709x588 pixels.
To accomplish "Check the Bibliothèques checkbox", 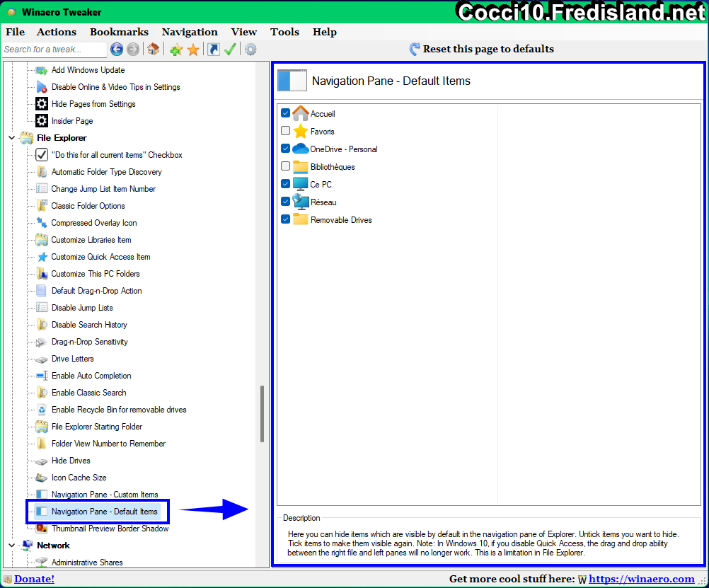I will pos(285,166).
